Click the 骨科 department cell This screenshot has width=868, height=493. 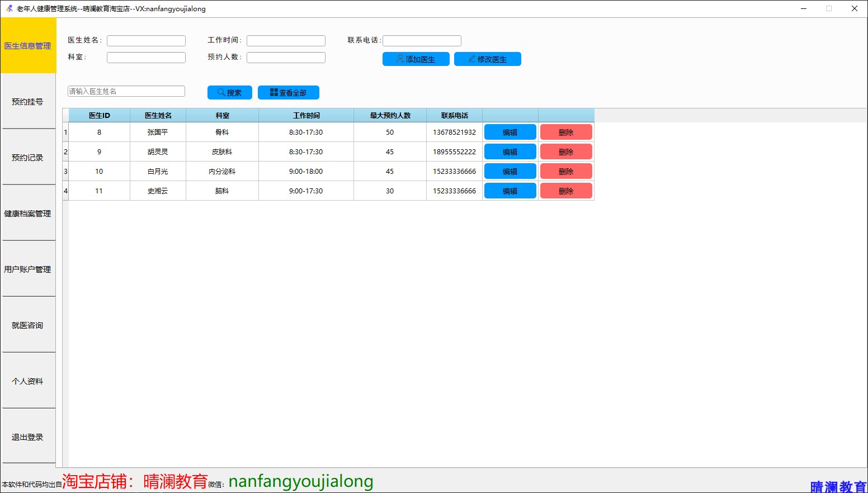[x=223, y=132]
